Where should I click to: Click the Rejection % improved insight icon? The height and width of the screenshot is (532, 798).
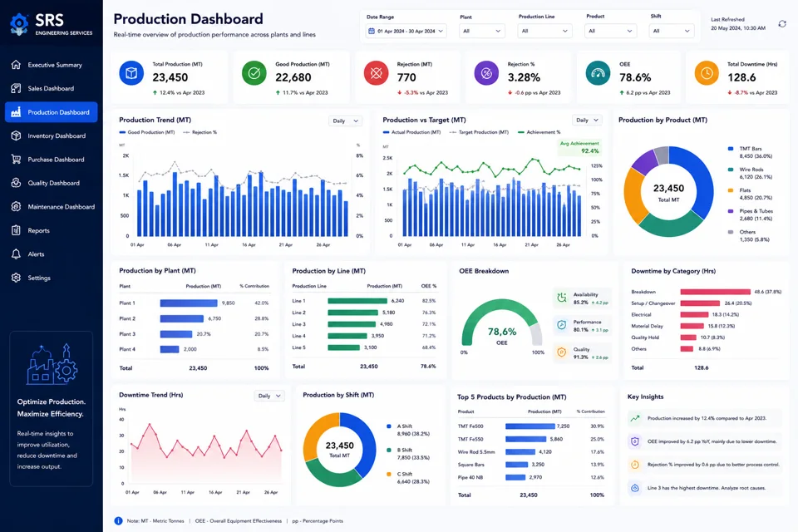click(634, 465)
